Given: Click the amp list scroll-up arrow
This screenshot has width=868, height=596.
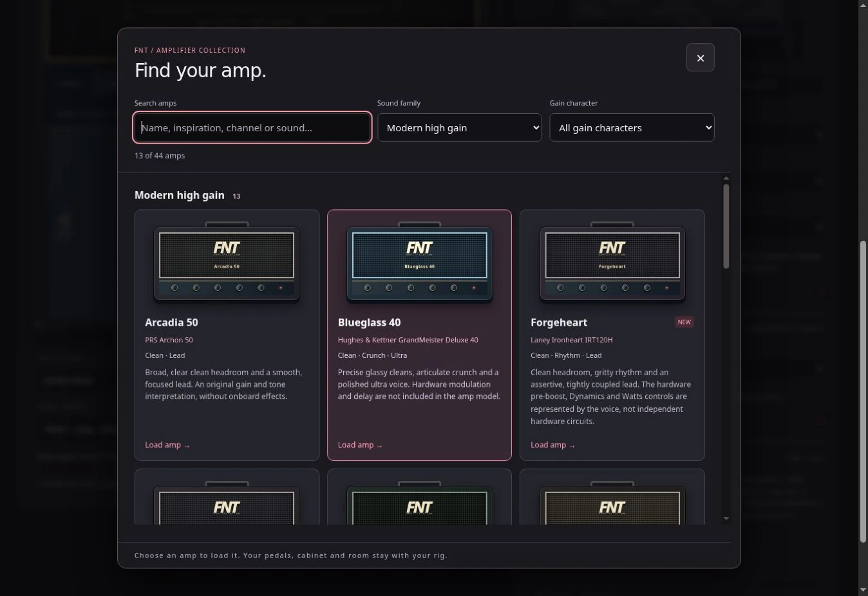Looking at the screenshot, I should (x=726, y=178).
